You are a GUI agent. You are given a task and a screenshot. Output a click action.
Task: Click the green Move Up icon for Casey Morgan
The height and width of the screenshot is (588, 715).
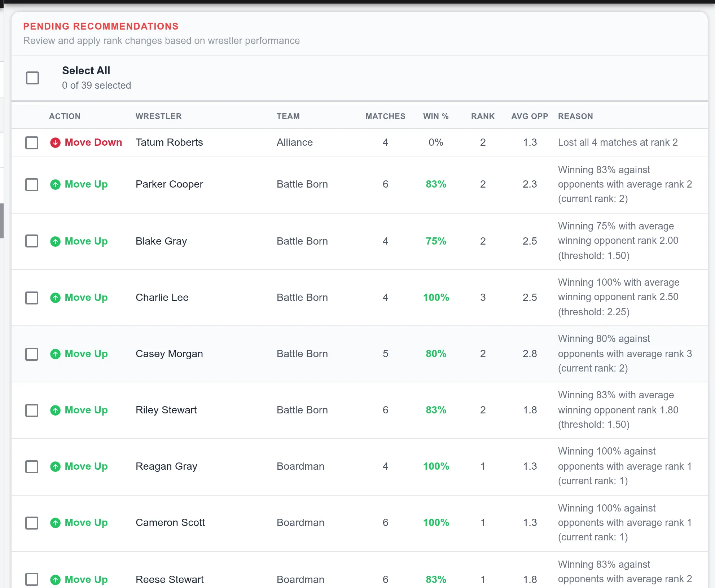point(55,354)
